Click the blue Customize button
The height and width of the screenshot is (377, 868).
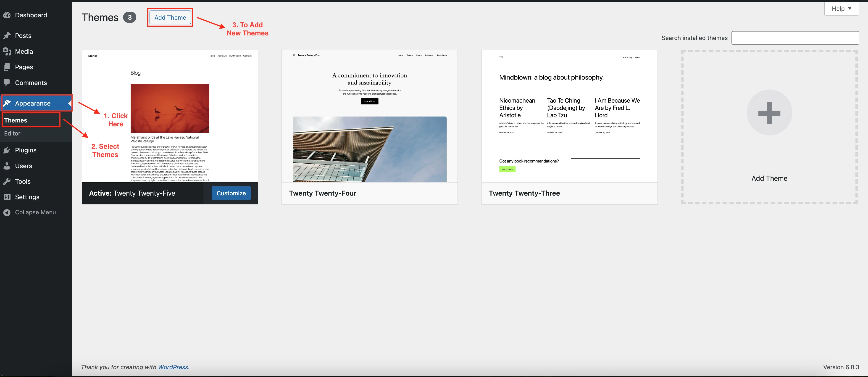click(231, 193)
